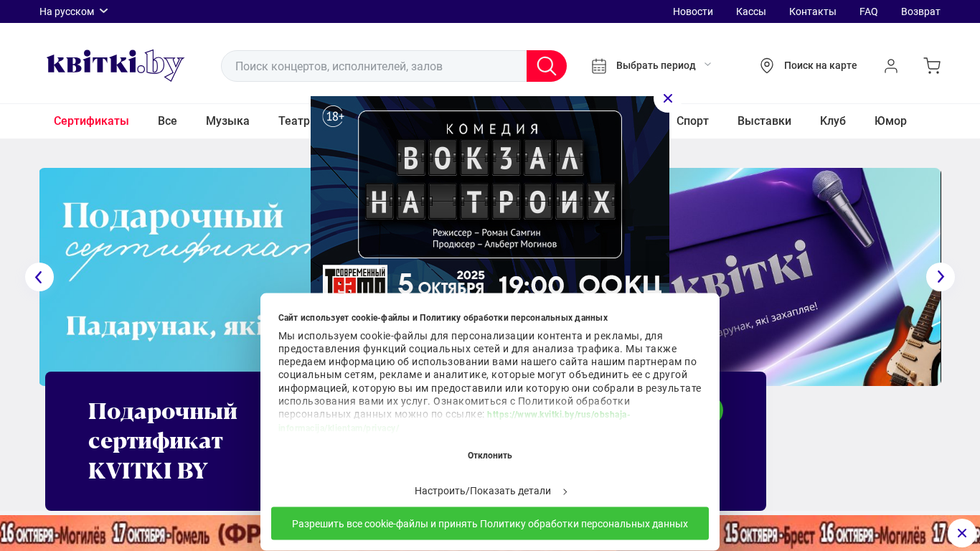Close the bottom banner strip
The image size is (980, 551).
coord(962,533)
